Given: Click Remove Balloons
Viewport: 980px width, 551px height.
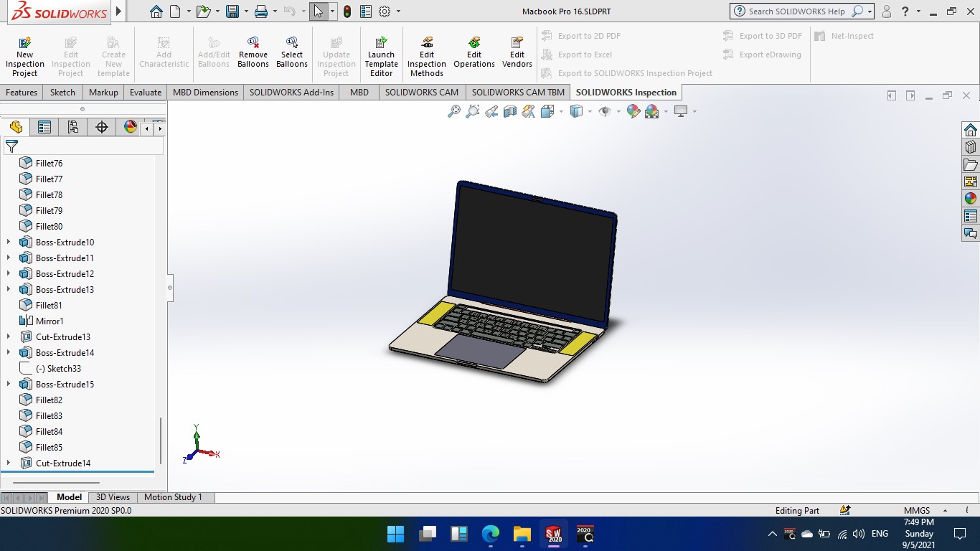Looking at the screenshot, I should 253,52.
